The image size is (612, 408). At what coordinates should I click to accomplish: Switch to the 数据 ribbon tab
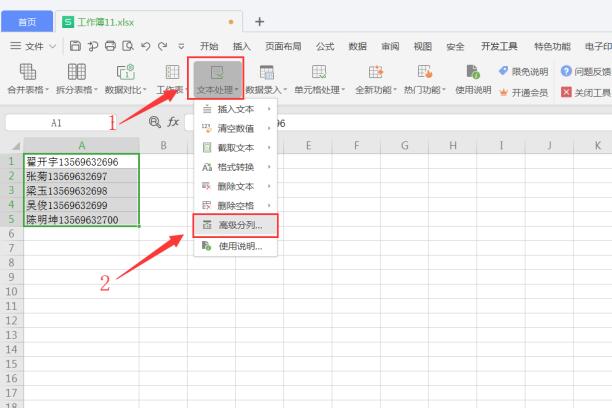point(358,46)
